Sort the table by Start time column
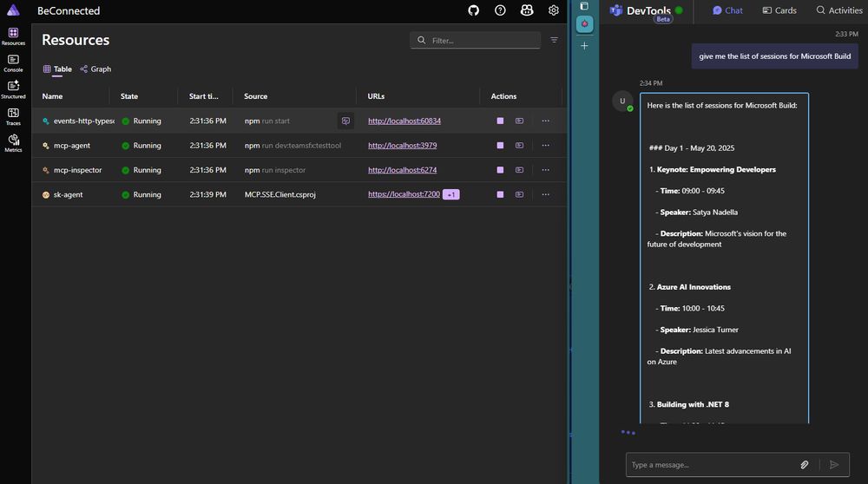The width and height of the screenshot is (868, 484). pyautogui.click(x=204, y=96)
